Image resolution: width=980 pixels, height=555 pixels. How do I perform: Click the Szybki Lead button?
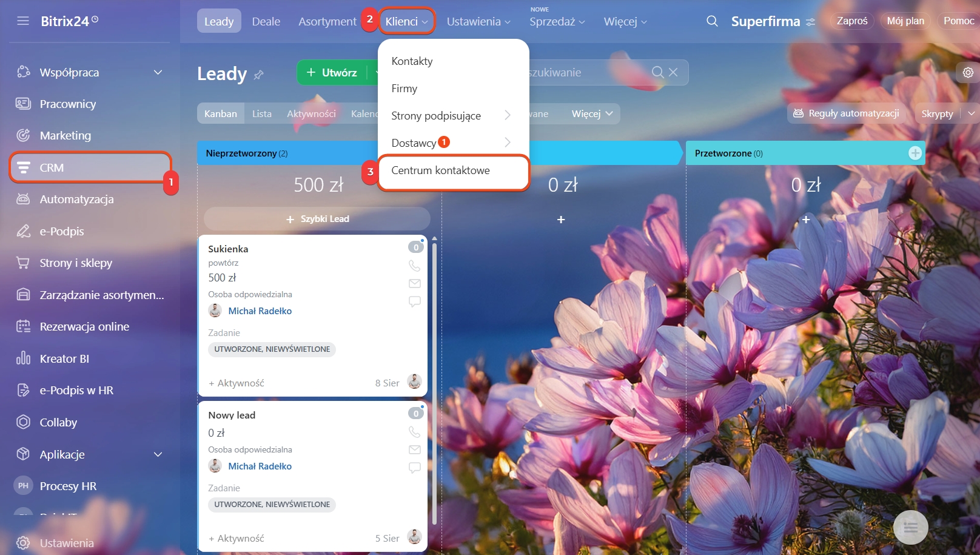(x=317, y=218)
